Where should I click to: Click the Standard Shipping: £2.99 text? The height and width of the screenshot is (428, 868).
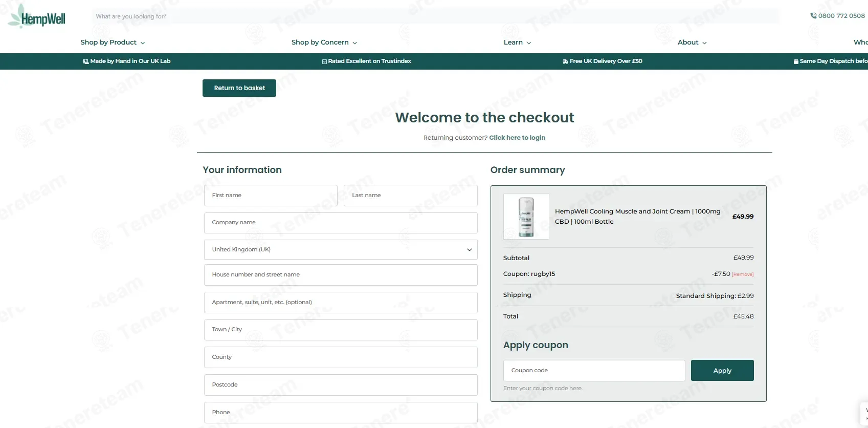(x=715, y=296)
